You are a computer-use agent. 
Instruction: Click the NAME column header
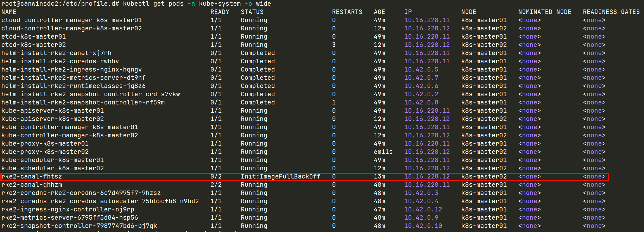tap(9, 12)
